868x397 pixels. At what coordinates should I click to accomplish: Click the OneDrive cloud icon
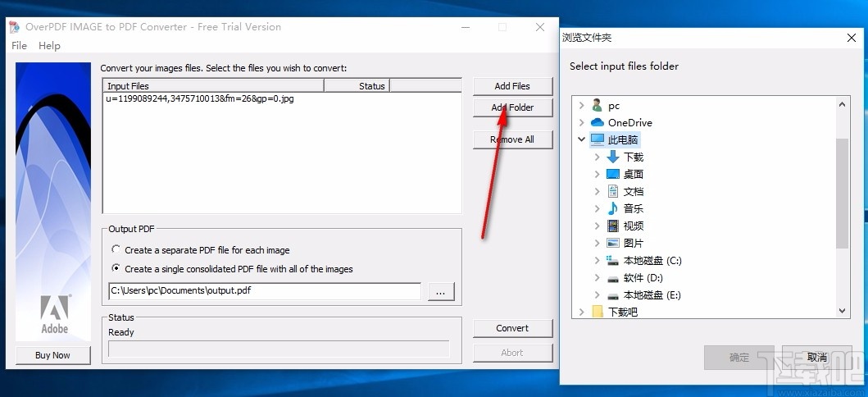point(598,122)
